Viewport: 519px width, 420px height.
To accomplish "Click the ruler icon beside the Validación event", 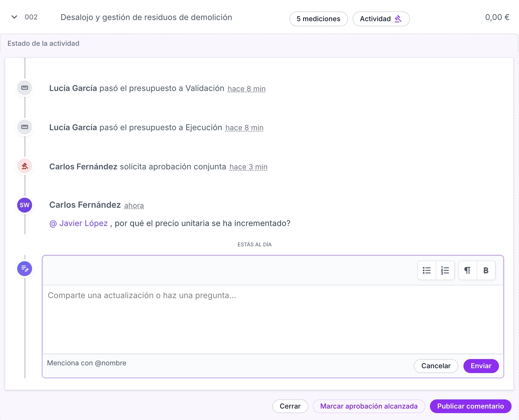I will click(25, 88).
